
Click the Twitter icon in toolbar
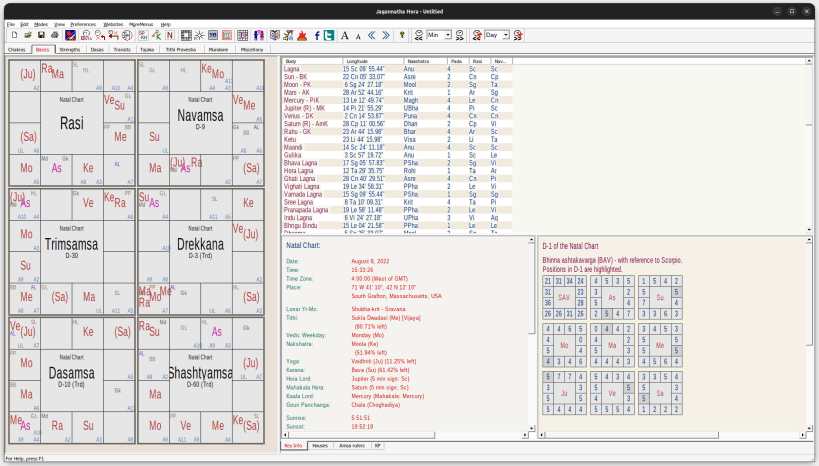pyautogui.click(x=329, y=36)
